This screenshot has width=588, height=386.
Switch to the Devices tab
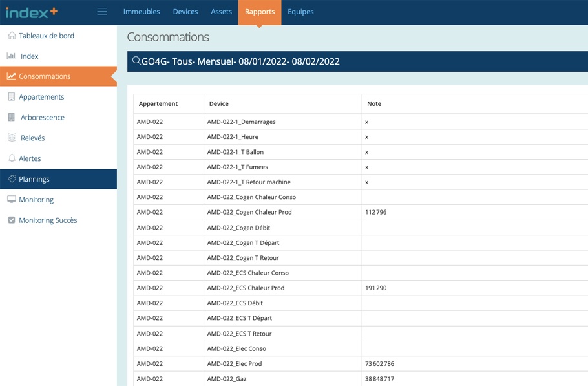[x=185, y=12]
